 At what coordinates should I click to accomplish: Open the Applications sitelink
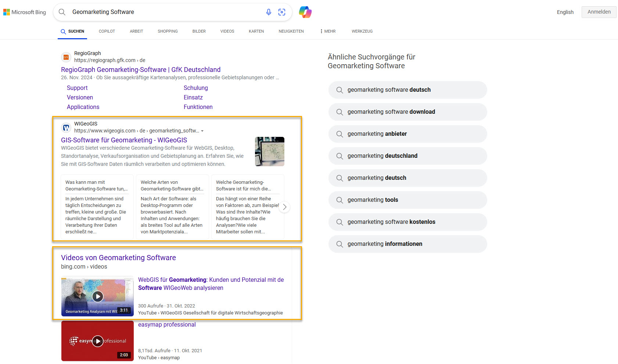[x=83, y=107]
